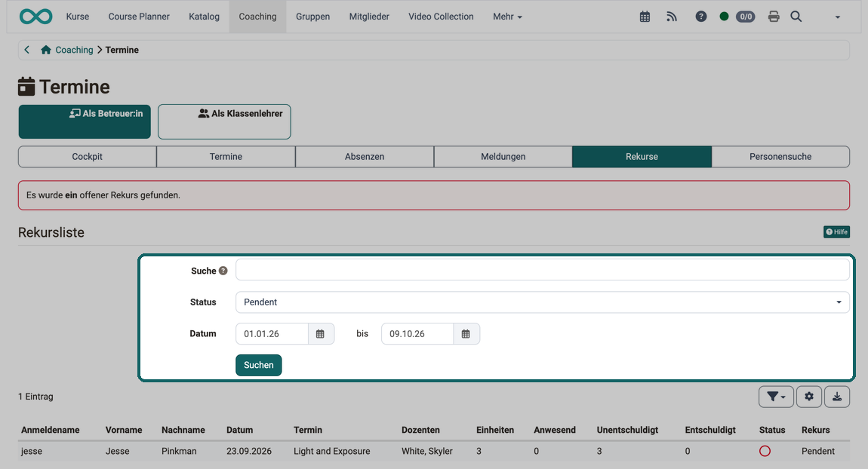Screen dimensions: 868x469
Task: Click the back arrow in breadcrumb
Action: 26,50
